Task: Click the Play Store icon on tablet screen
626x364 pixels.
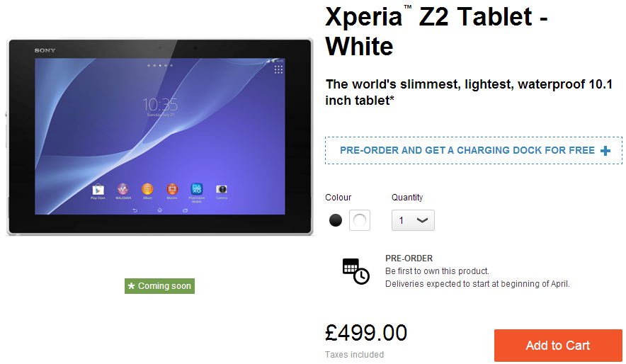Action: coord(98,189)
